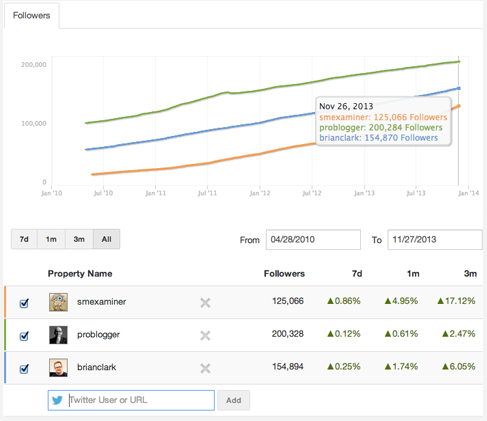Select the 3m time range button
The width and height of the screenshot is (487, 421).
79,239
